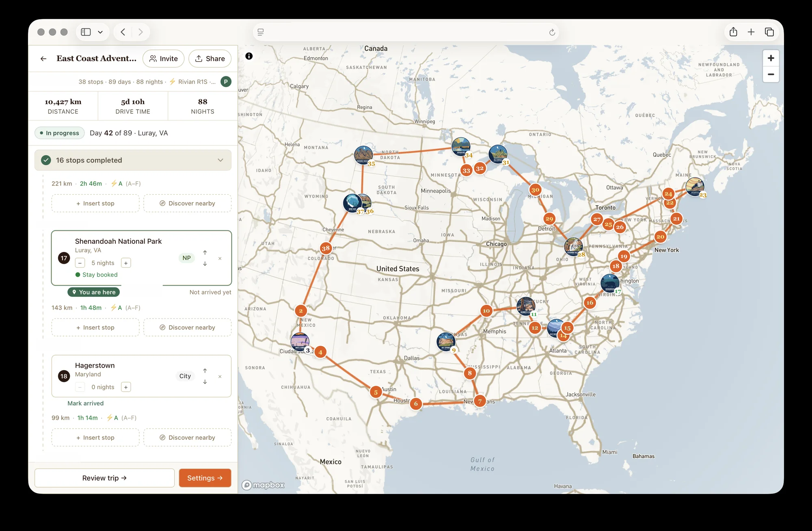Image resolution: width=812 pixels, height=531 pixels.
Task: Open trip Settings
Action: click(205, 478)
